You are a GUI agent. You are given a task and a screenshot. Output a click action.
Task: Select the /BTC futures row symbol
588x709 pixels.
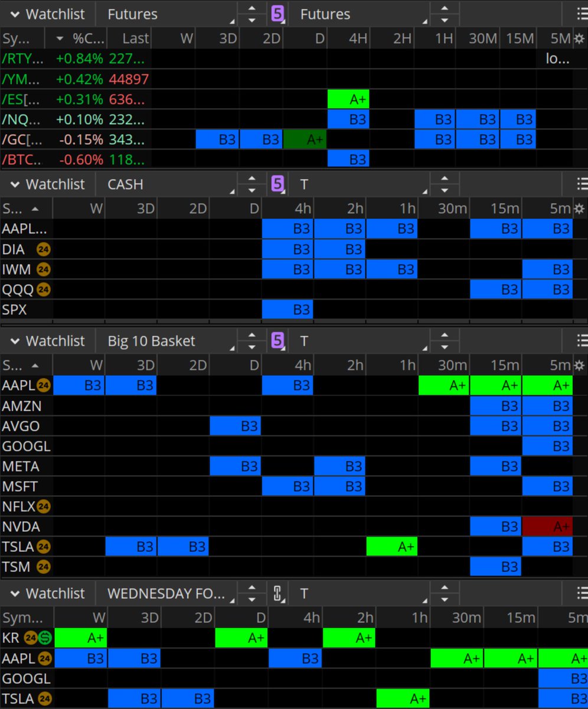[22, 160]
